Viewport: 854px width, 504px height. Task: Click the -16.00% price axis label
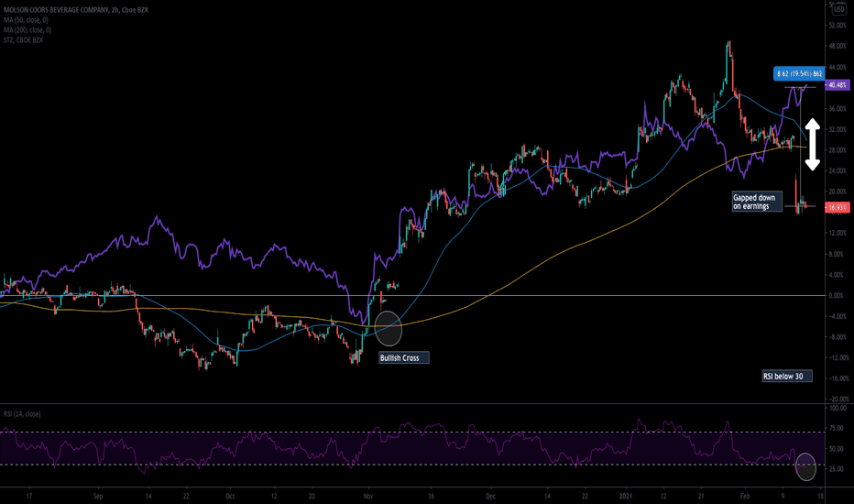pyautogui.click(x=838, y=378)
